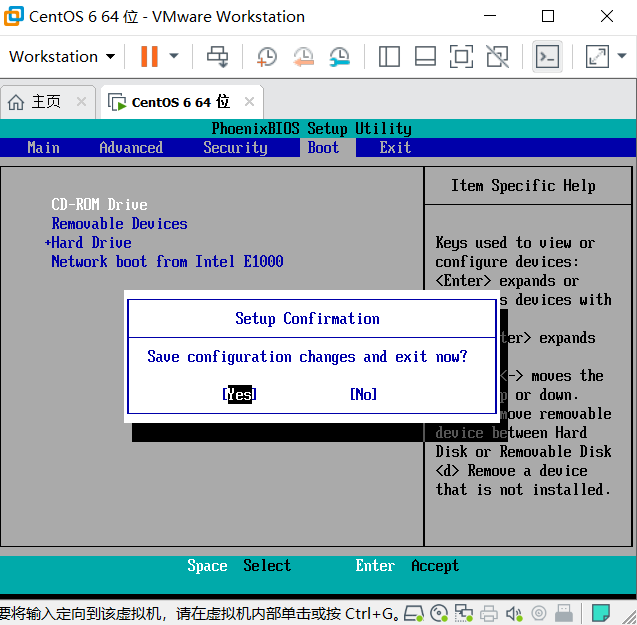Revert VM to previous snapshot
Image resolution: width=637 pixels, height=625 pixels.
pos(303,56)
